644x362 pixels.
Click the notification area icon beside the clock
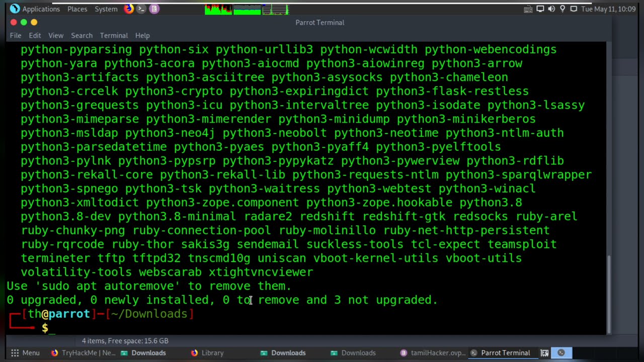tap(574, 9)
